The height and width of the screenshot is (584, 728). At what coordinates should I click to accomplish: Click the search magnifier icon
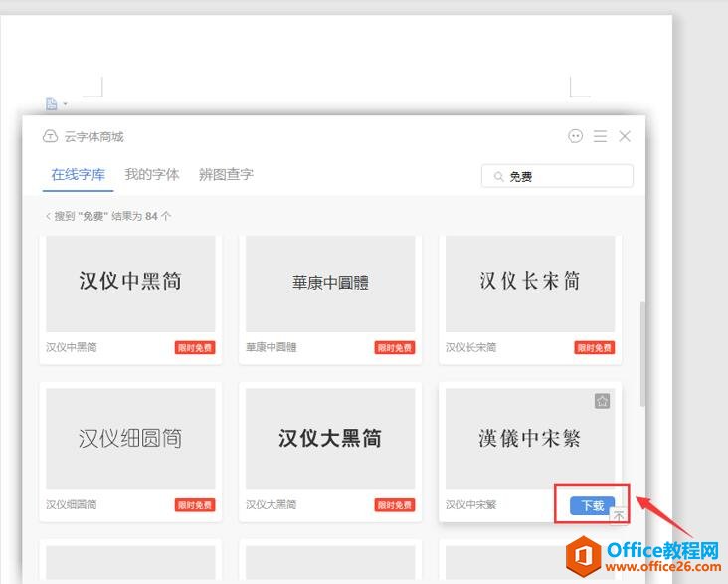click(x=498, y=176)
